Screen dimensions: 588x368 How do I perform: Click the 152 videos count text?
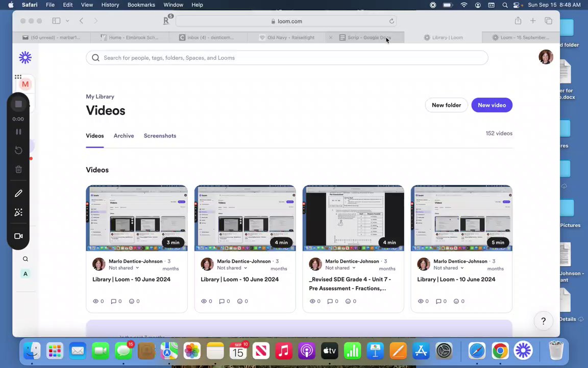(x=499, y=133)
